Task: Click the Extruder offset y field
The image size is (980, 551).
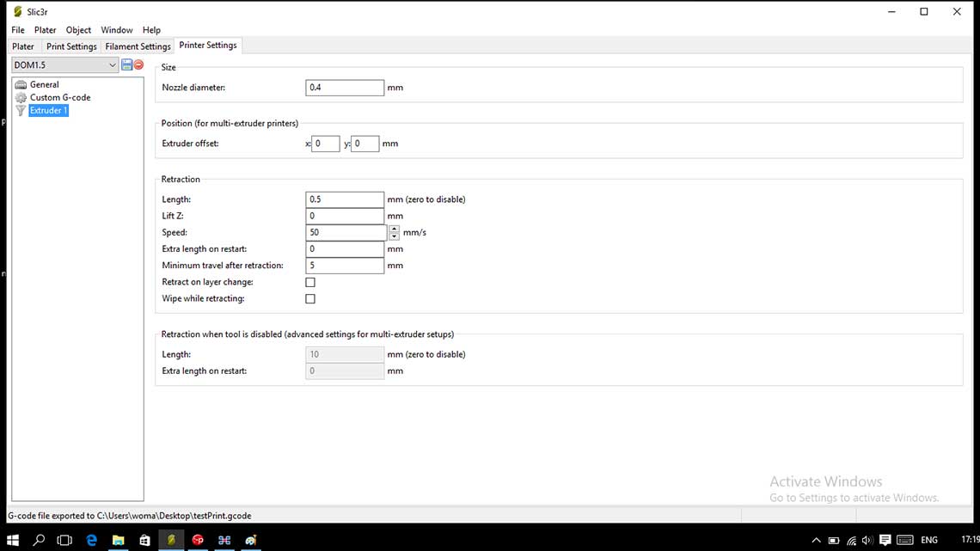Action: pyautogui.click(x=365, y=144)
